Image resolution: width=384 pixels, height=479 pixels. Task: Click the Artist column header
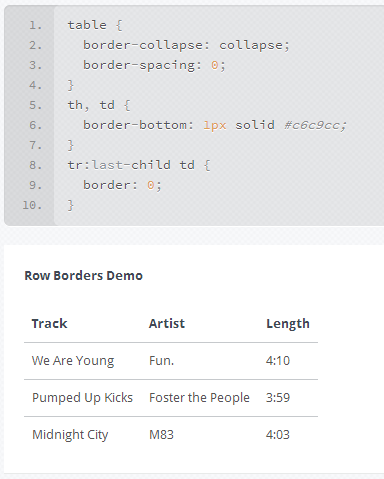(x=167, y=324)
